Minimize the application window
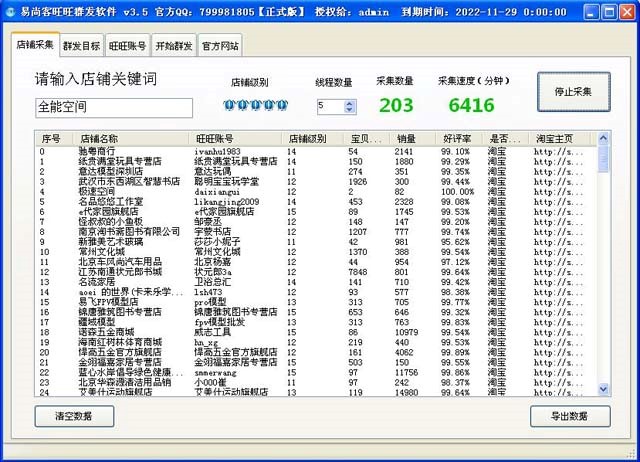 [x=591, y=12]
